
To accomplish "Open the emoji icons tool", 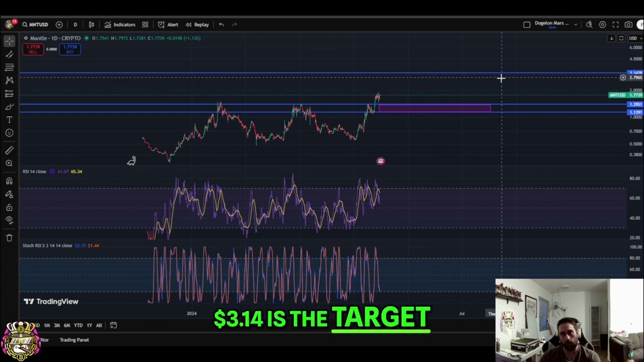I will point(9,133).
